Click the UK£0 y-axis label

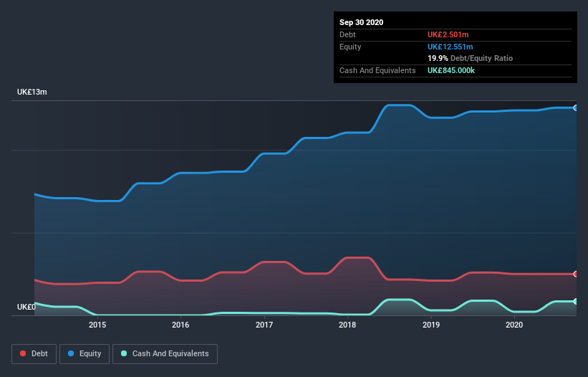click(26, 307)
